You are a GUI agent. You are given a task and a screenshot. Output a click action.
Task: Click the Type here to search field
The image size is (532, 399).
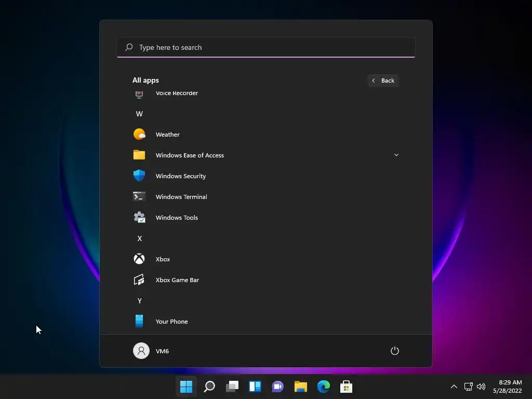pos(266,47)
